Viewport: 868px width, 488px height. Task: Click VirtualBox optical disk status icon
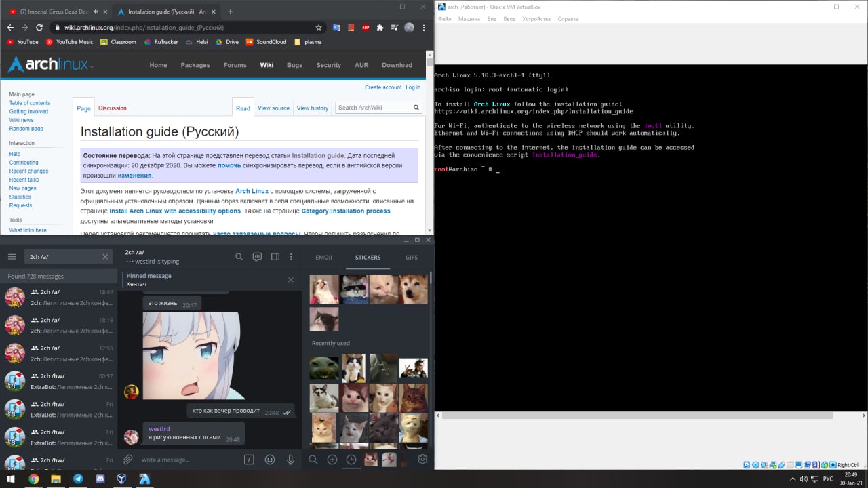(755, 465)
